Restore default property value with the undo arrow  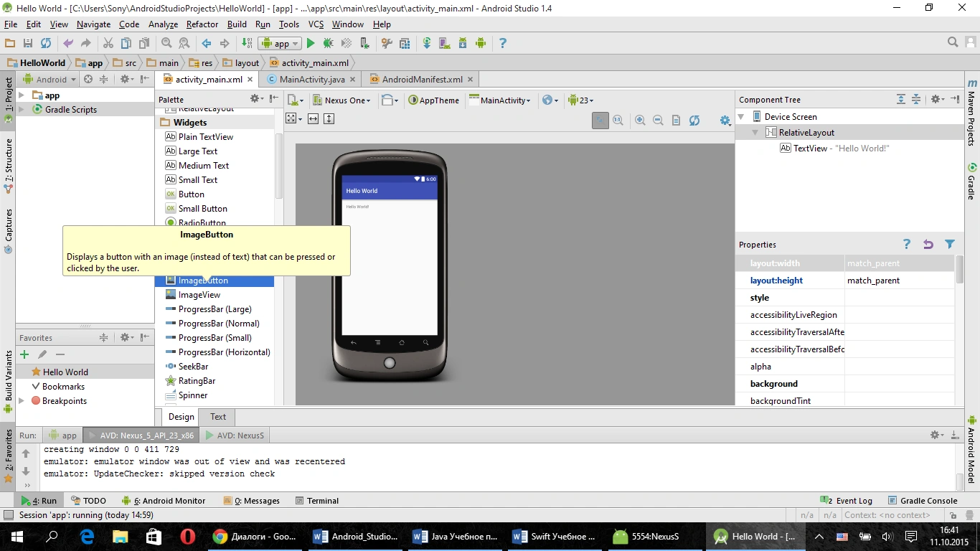coord(928,245)
